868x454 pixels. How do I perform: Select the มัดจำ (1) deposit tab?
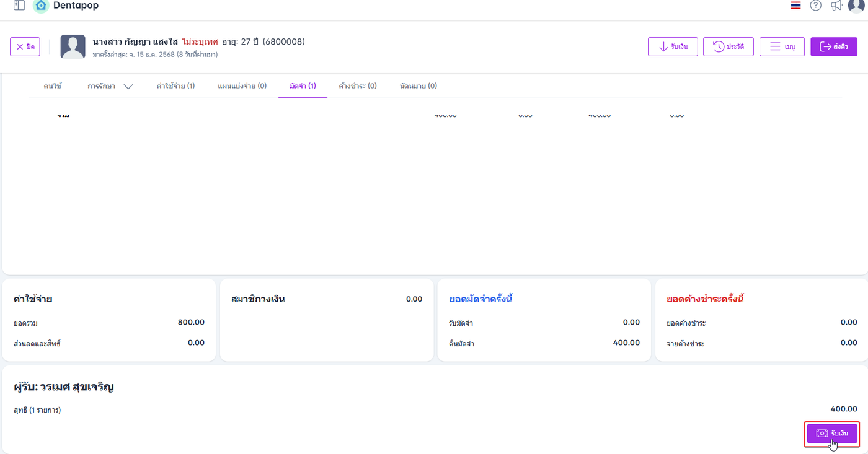click(x=303, y=86)
